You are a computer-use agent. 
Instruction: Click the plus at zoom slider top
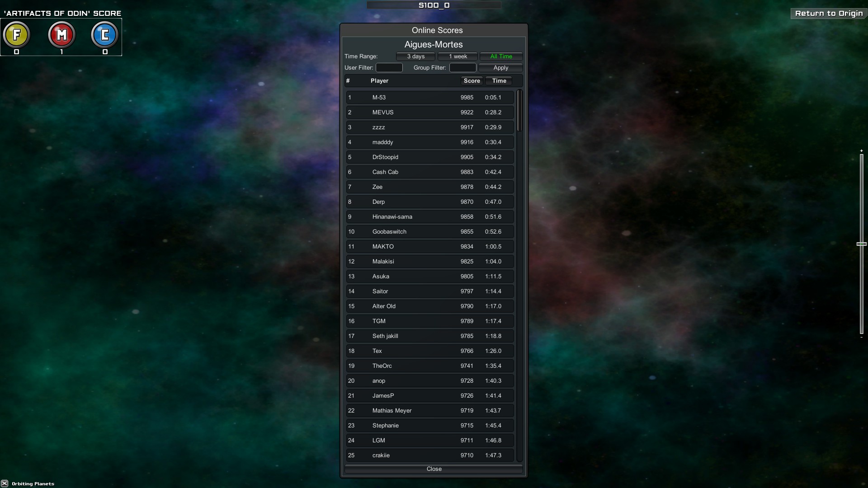[x=861, y=150]
